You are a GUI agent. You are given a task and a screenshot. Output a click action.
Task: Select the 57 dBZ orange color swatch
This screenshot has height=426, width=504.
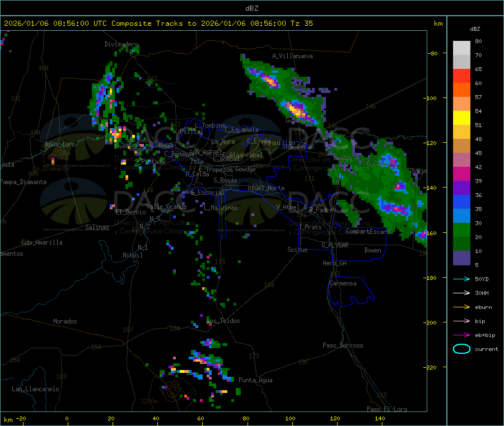point(461,90)
